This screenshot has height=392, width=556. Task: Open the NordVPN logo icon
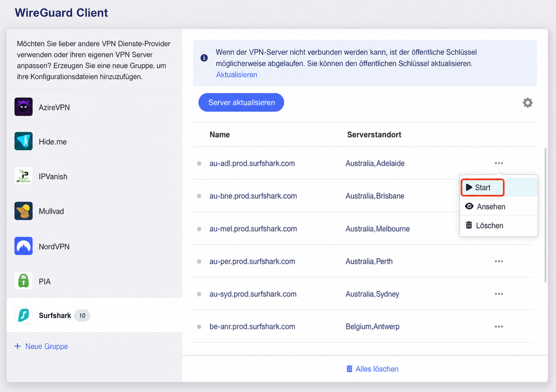pos(24,246)
